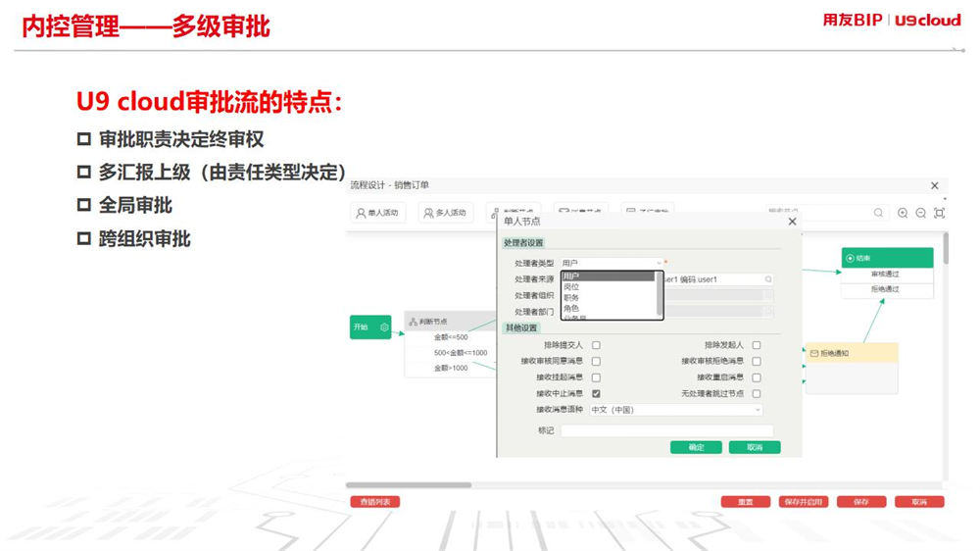Select 500<金额<=1000 branch
The image size is (980, 551).
coord(460,353)
